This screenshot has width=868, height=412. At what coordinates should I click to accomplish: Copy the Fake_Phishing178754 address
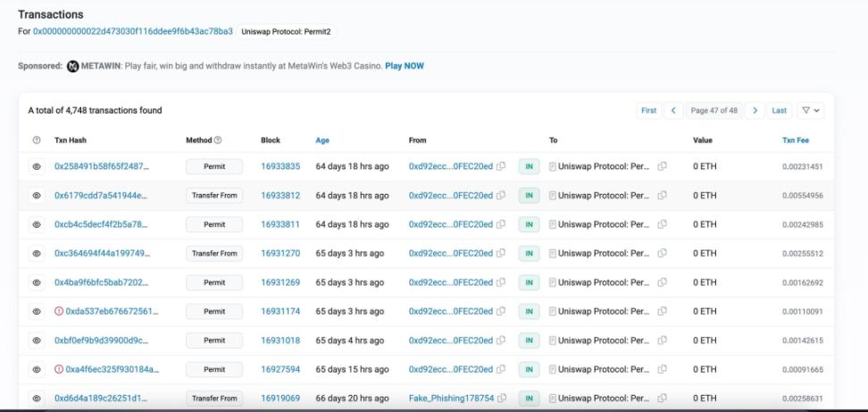[x=501, y=399]
